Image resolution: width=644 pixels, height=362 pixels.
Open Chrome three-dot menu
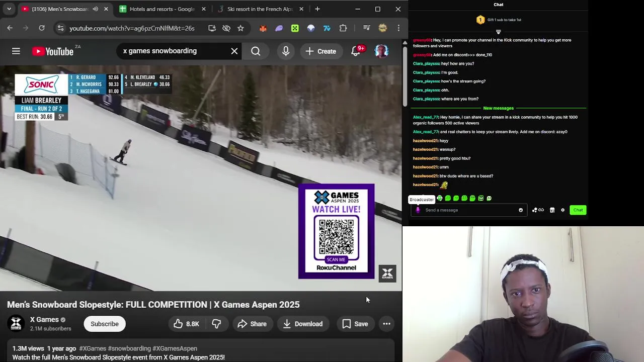tap(398, 28)
